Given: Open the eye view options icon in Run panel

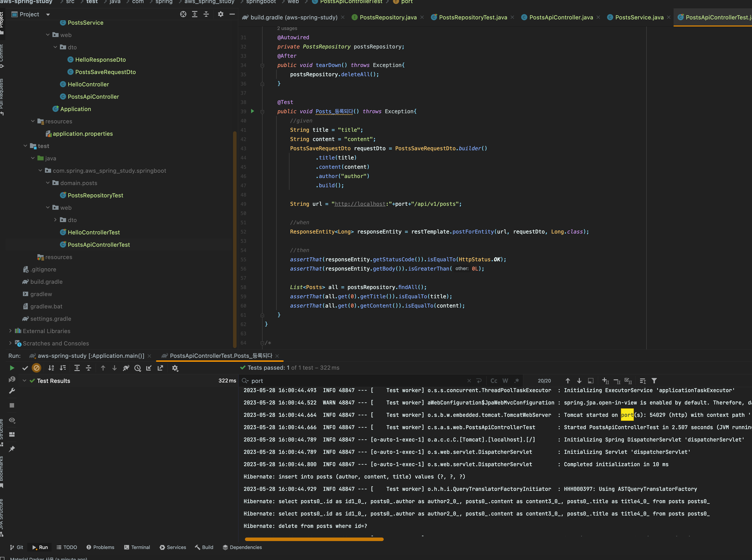Looking at the screenshot, I should [x=12, y=420].
